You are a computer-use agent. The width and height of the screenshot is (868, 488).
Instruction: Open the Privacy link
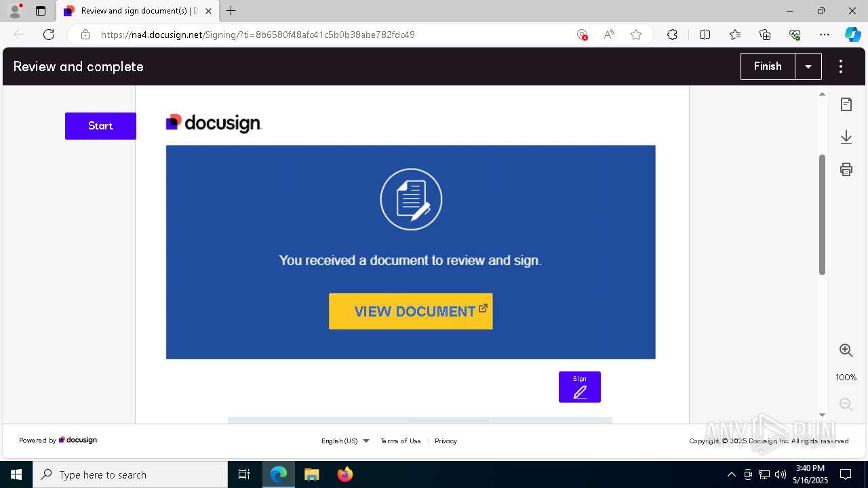coord(446,441)
